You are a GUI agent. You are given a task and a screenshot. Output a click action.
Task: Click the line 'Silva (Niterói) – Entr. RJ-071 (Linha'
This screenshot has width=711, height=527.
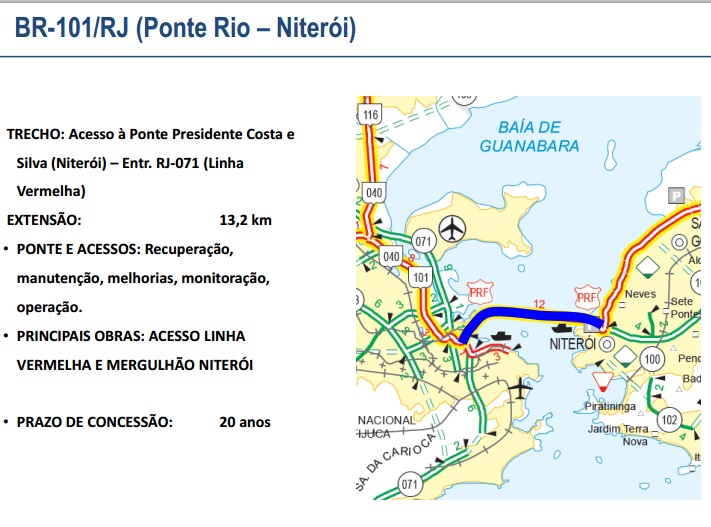coord(130,163)
